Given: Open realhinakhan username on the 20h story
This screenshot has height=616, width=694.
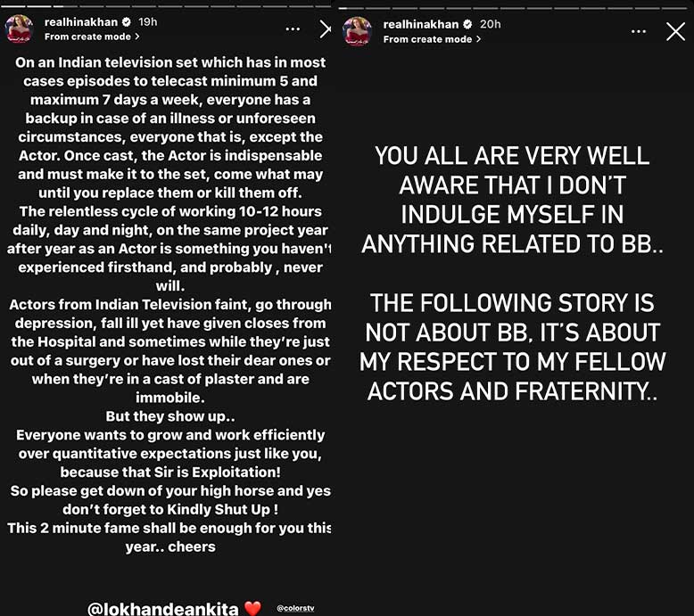Looking at the screenshot, I should (x=421, y=24).
